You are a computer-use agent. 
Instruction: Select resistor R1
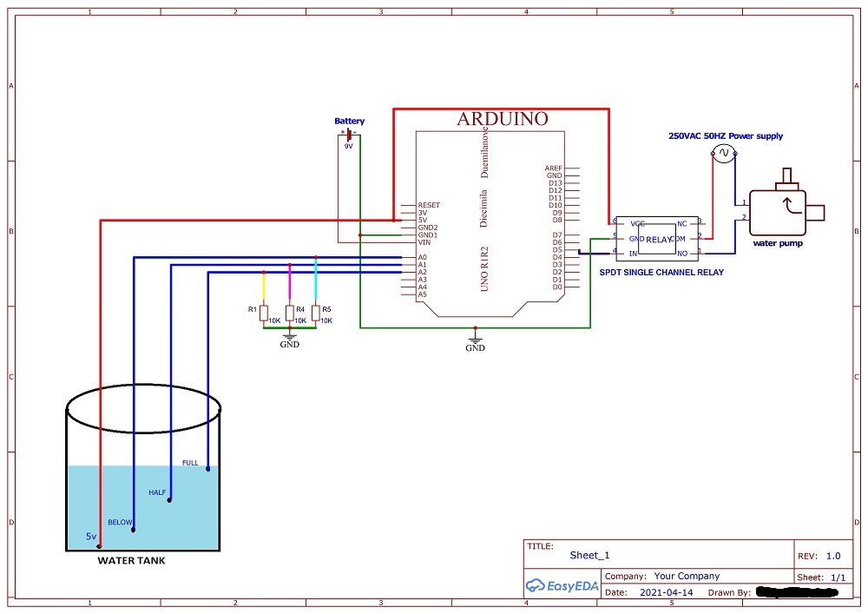click(262, 311)
